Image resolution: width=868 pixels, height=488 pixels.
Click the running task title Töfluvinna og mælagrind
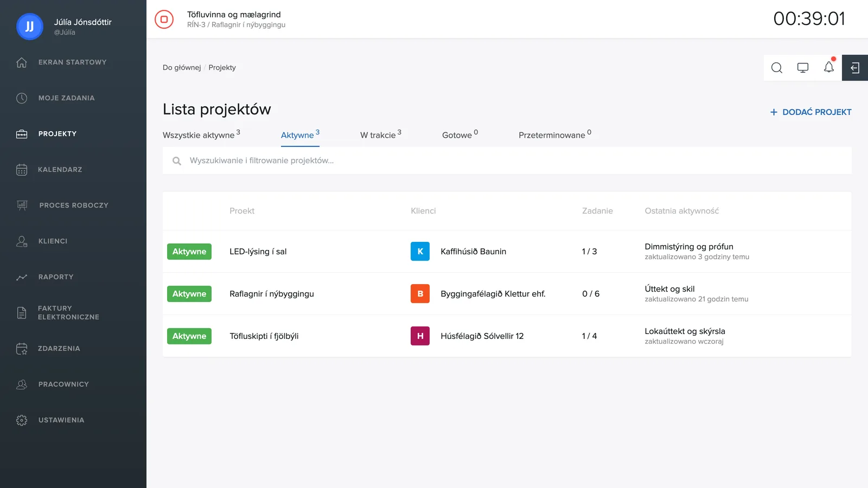point(234,15)
